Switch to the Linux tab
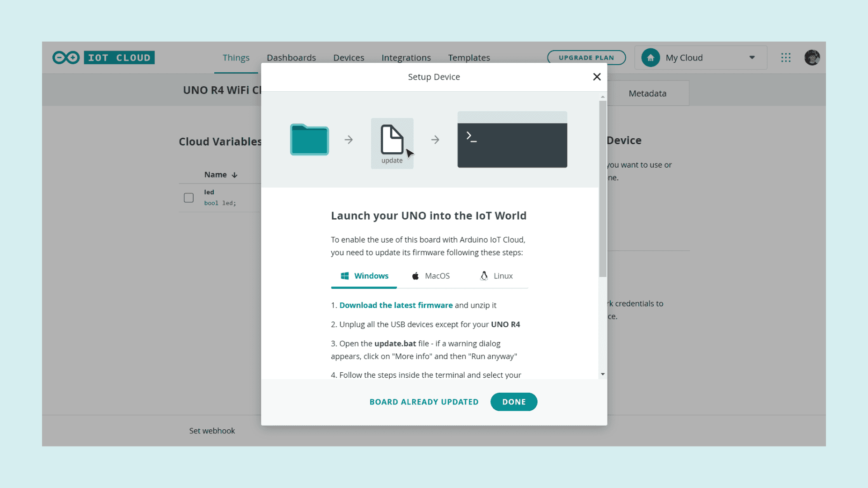This screenshot has width=868, height=488. point(496,276)
